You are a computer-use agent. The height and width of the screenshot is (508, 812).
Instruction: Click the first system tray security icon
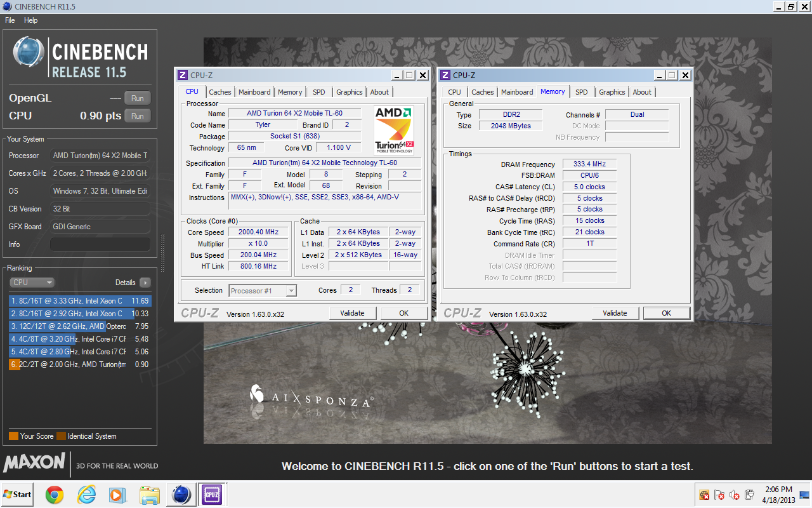tap(704, 495)
